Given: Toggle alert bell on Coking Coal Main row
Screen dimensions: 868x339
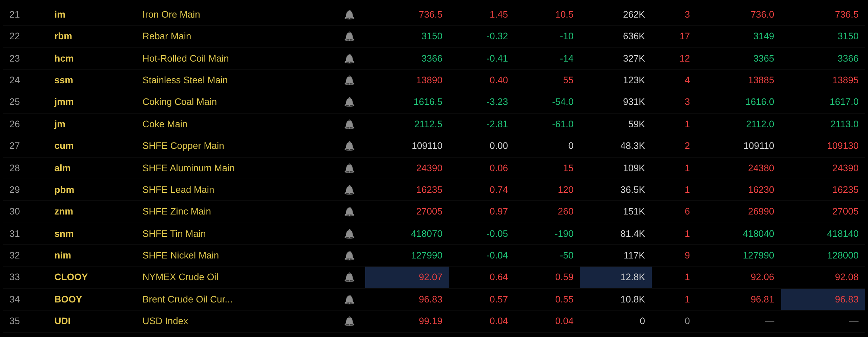Looking at the screenshot, I should pos(349,102).
